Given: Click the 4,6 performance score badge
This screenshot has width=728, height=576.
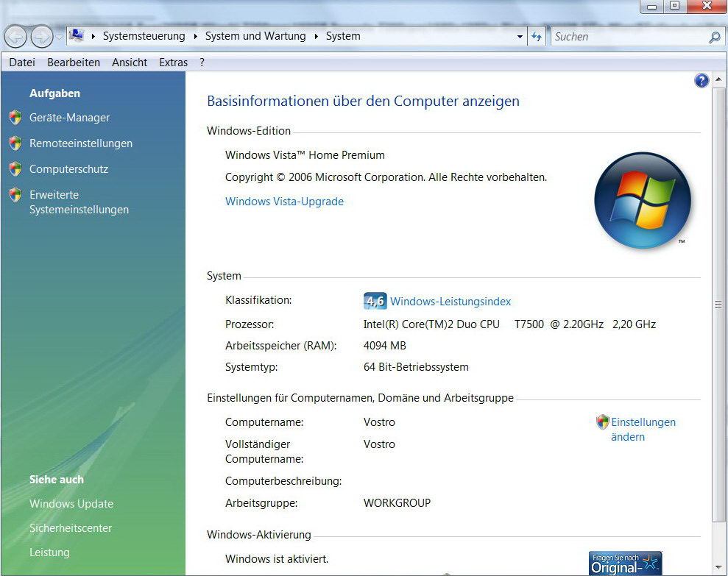Looking at the screenshot, I should click(x=375, y=301).
